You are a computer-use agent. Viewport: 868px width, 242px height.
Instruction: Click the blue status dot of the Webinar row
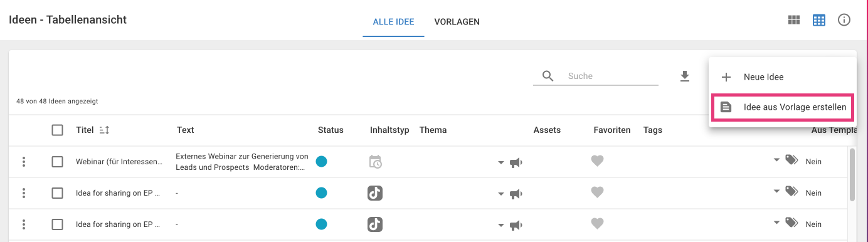coord(321,162)
